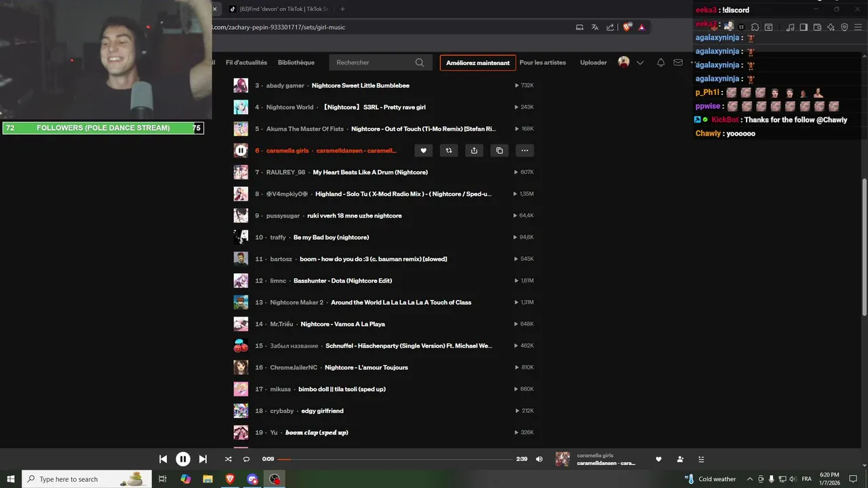Open Leo AI sparkle icon

(x=831, y=27)
